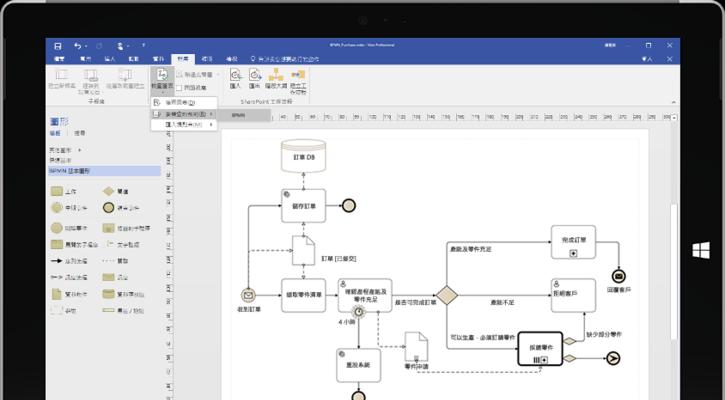
Task: Toggle the Issues Window checkbox in the ribbon
Action: (x=179, y=87)
